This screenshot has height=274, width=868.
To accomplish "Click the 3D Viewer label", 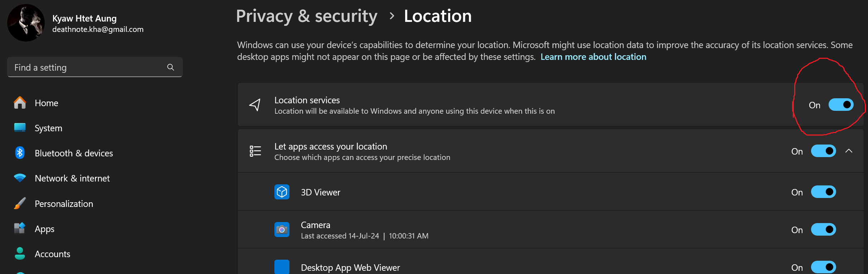I will tap(321, 192).
